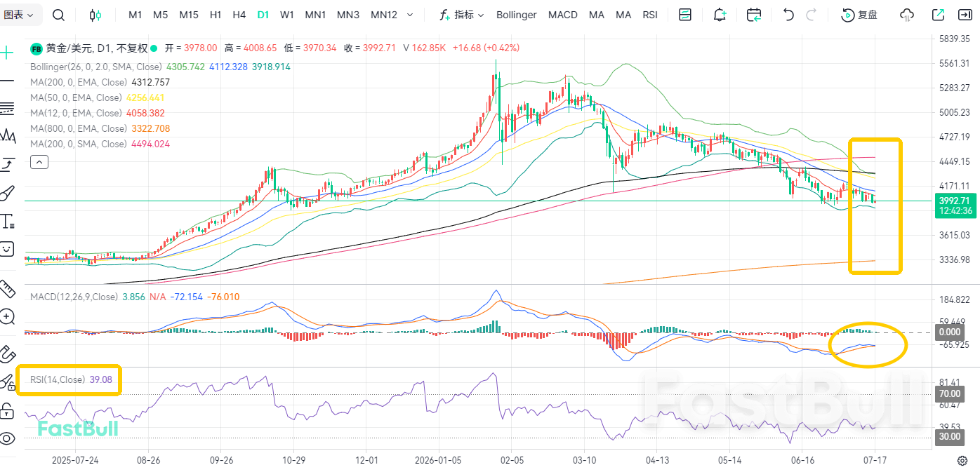This screenshot has width=980, height=472.
Task: Select the zigzag pattern drawing tool
Action: point(8,135)
